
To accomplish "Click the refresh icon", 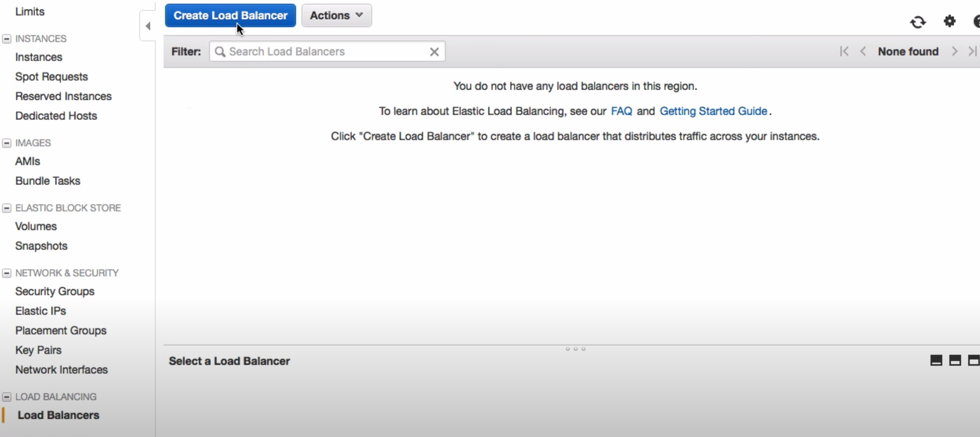I will point(918,22).
